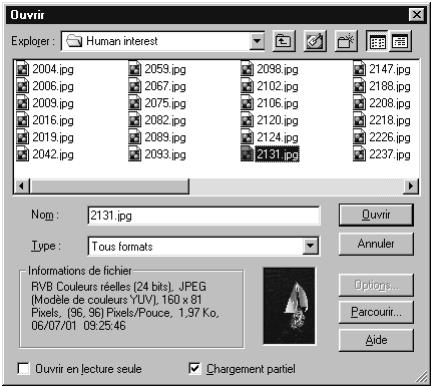Select file 2147.jpg
The image size is (431, 387).
point(382,69)
